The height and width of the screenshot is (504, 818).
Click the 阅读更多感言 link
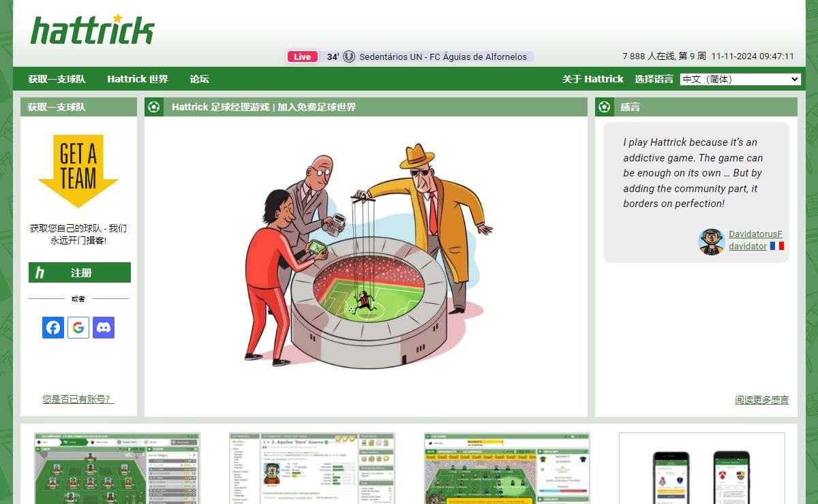(x=761, y=400)
